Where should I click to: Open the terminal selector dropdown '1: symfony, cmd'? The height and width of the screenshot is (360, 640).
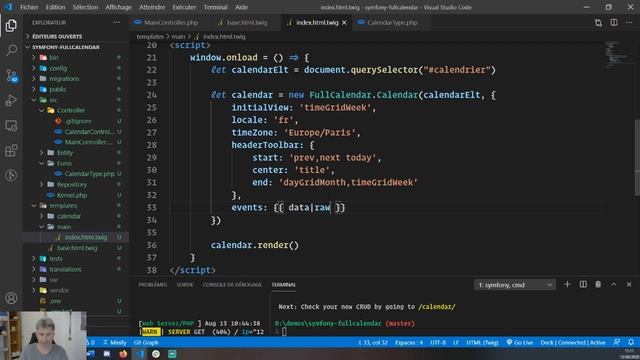coord(515,284)
